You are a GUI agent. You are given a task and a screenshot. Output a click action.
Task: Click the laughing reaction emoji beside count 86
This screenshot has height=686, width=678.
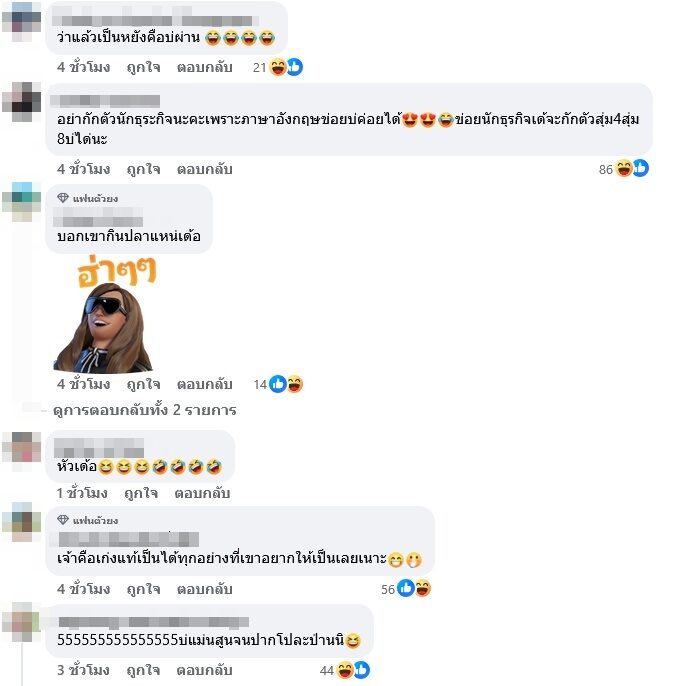tap(624, 168)
